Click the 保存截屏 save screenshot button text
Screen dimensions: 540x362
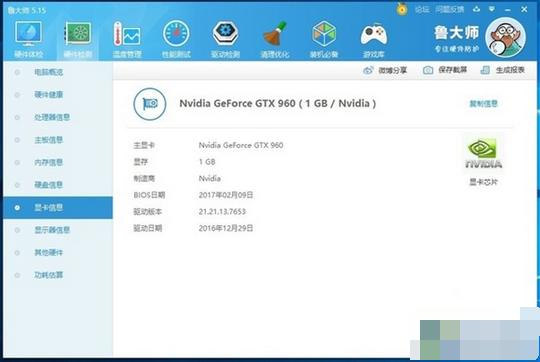tap(453, 70)
